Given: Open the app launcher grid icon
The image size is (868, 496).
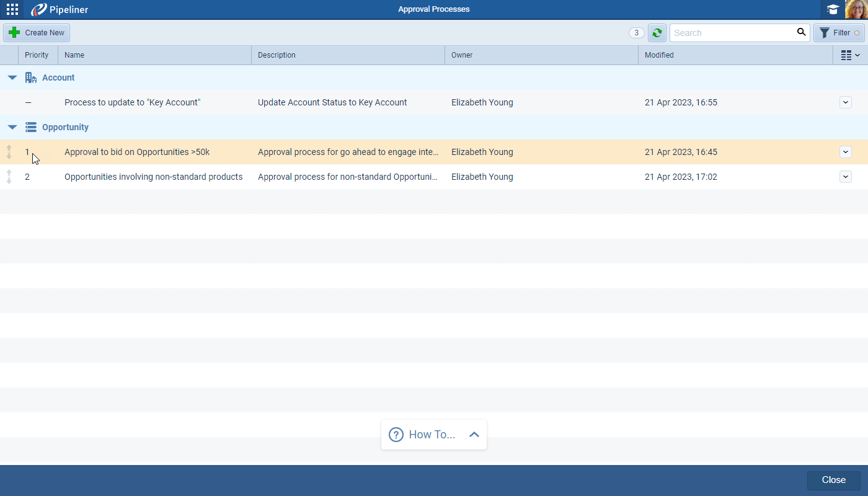Looking at the screenshot, I should point(12,9).
